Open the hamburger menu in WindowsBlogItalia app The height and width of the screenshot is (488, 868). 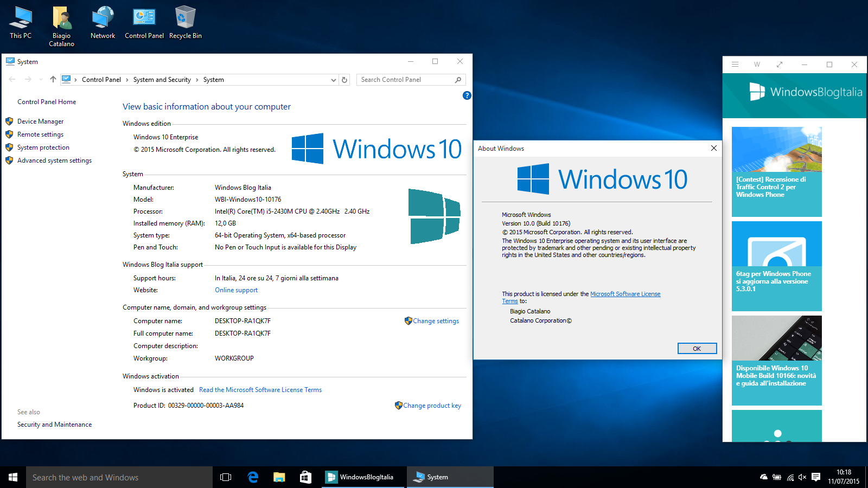pos(735,65)
